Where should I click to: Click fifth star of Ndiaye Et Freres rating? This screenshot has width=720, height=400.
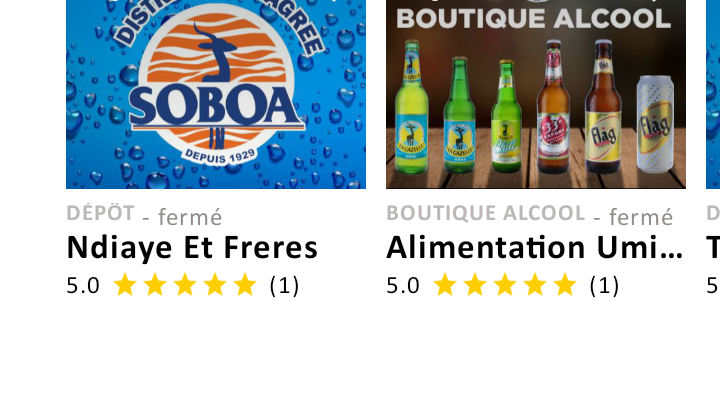point(245,285)
